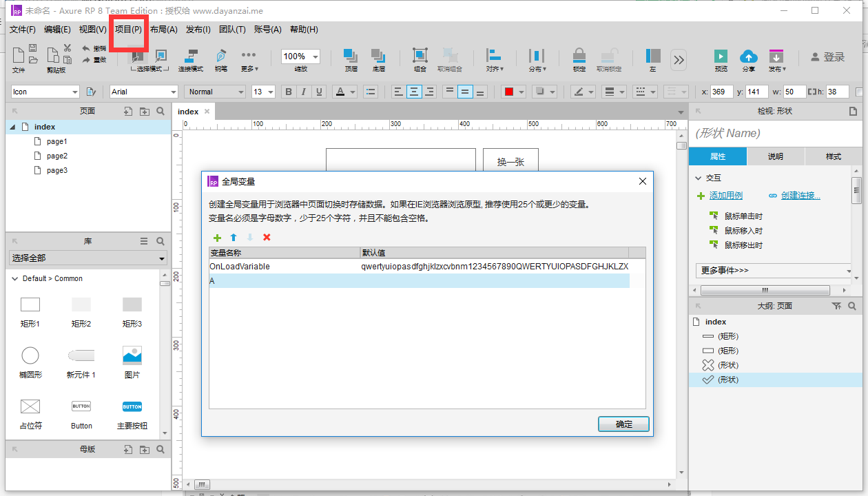This screenshot has width=868, height=496.
Task: Click the lock (锁定) icon
Action: pos(579,56)
